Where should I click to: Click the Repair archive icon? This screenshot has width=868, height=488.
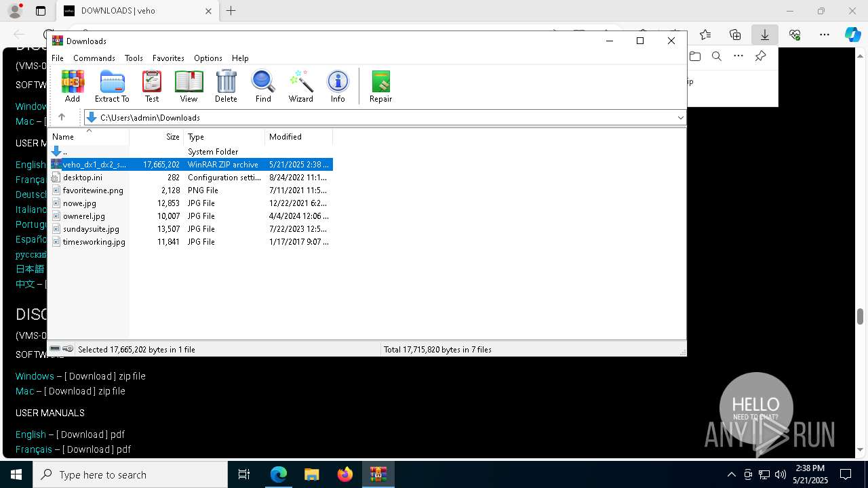click(x=380, y=86)
